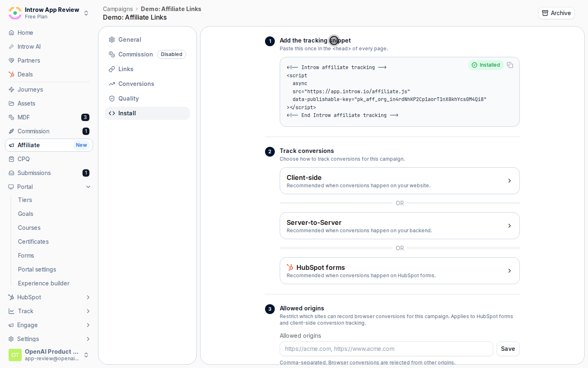
Task: Open Experience builder
Action: coord(44,283)
